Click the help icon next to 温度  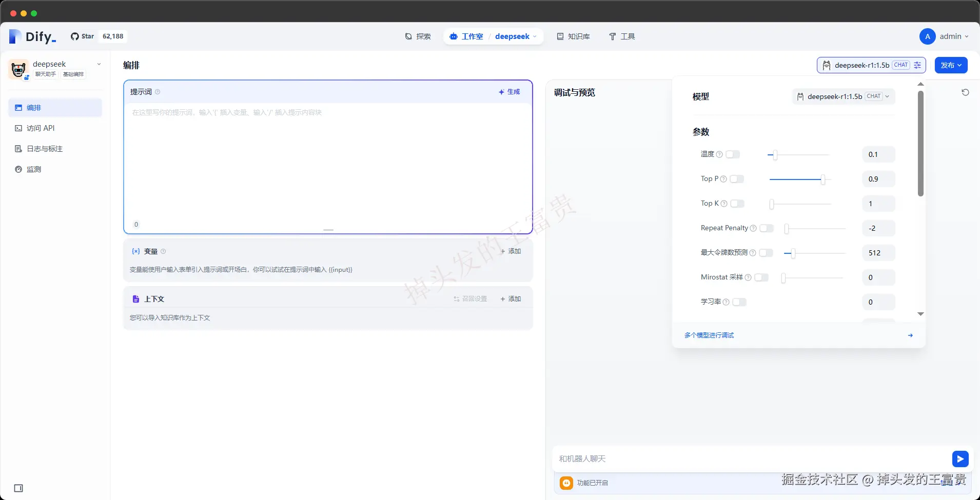coord(719,154)
